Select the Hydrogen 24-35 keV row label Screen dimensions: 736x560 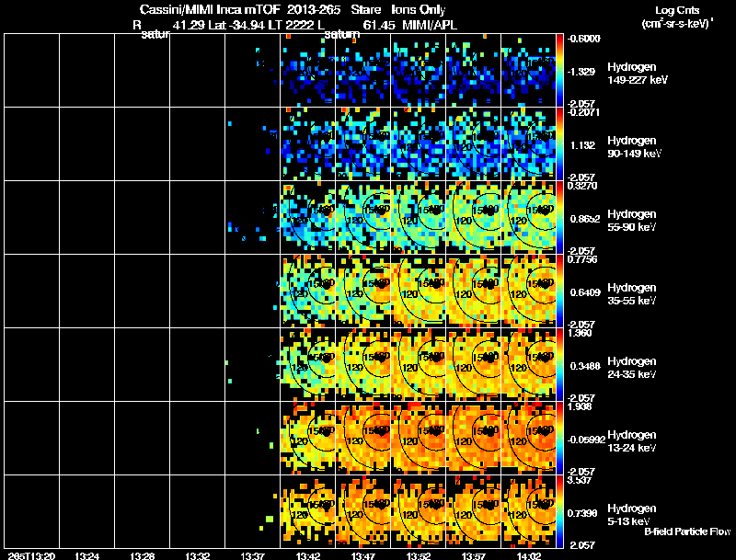(632, 368)
